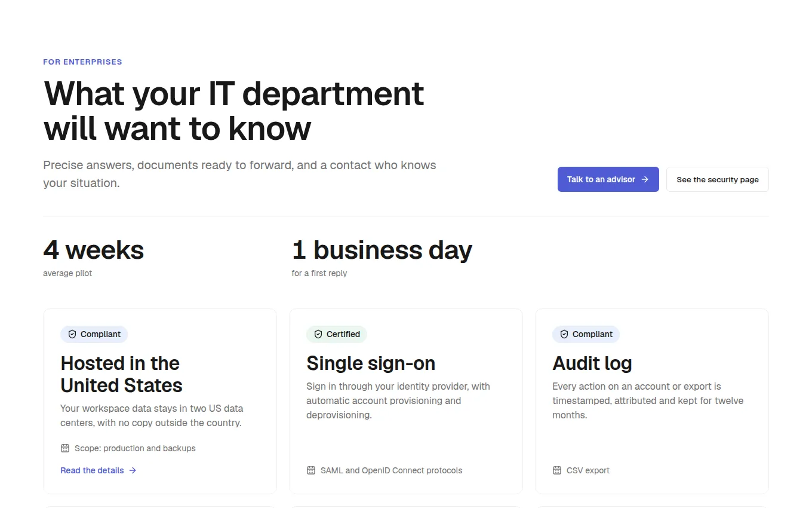This screenshot has width=812, height=508.
Task: Click the calendar icon beside Scope: production and backups
Action: pyautogui.click(x=65, y=448)
